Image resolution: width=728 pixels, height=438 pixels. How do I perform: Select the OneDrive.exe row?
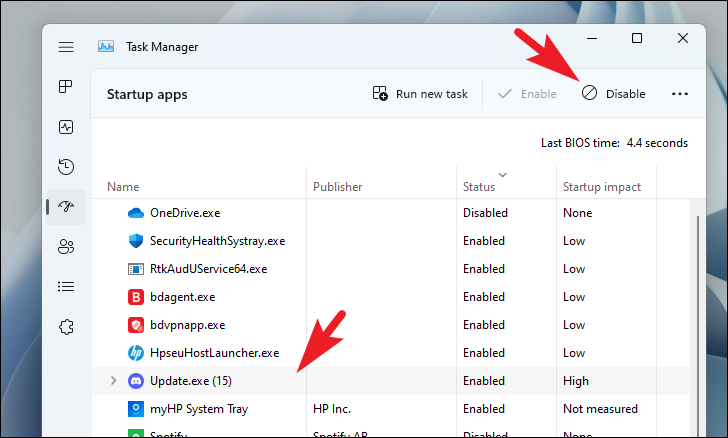tap(390, 213)
